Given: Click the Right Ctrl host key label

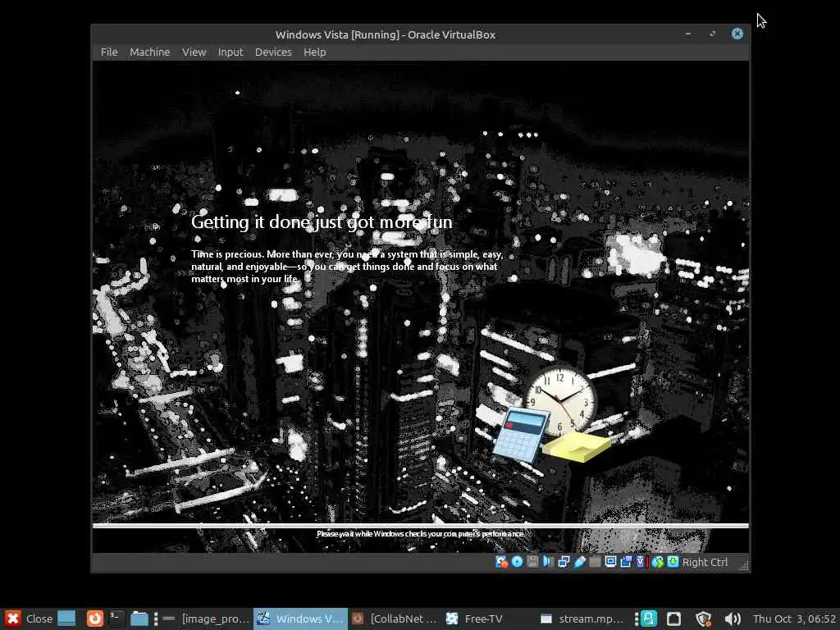Looking at the screenshot, I should point(705,562).
